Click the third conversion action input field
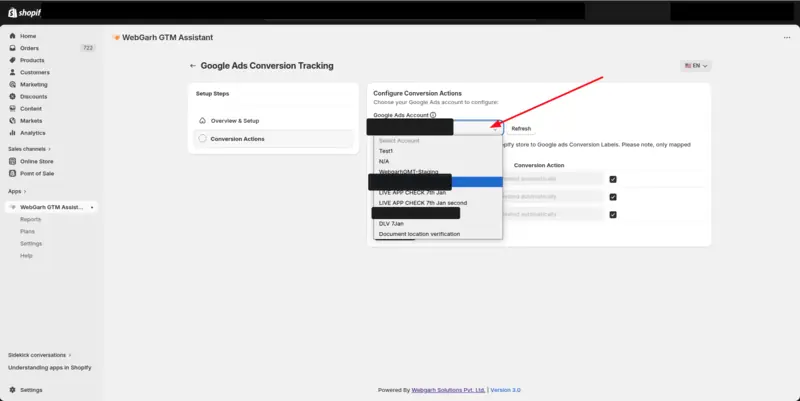 tap(553, 215)
